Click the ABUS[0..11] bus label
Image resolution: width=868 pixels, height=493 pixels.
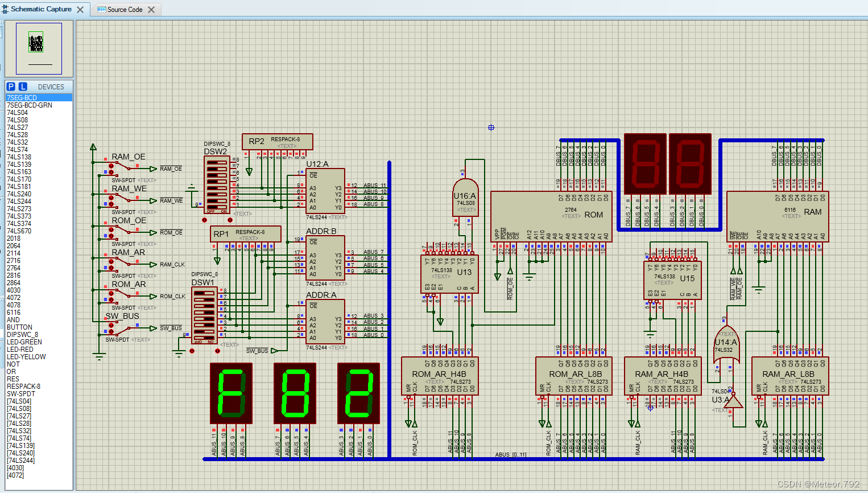[x=511, y=454]
